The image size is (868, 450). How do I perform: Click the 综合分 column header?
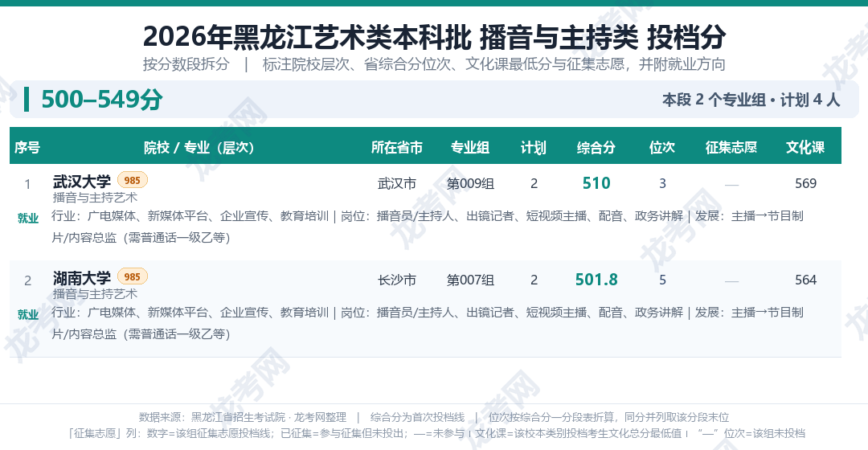click(x=596, y=147)
